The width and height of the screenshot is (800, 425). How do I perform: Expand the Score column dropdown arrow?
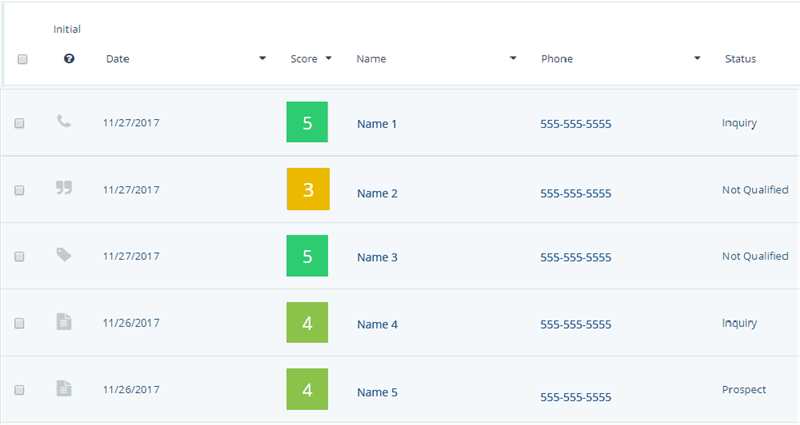tap(329, 58)
